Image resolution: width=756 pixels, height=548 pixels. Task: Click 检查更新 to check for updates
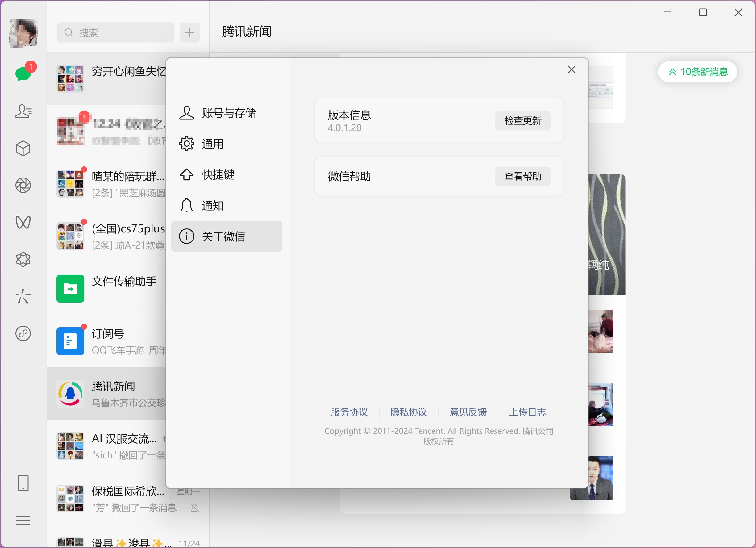[x=522, y=121]
